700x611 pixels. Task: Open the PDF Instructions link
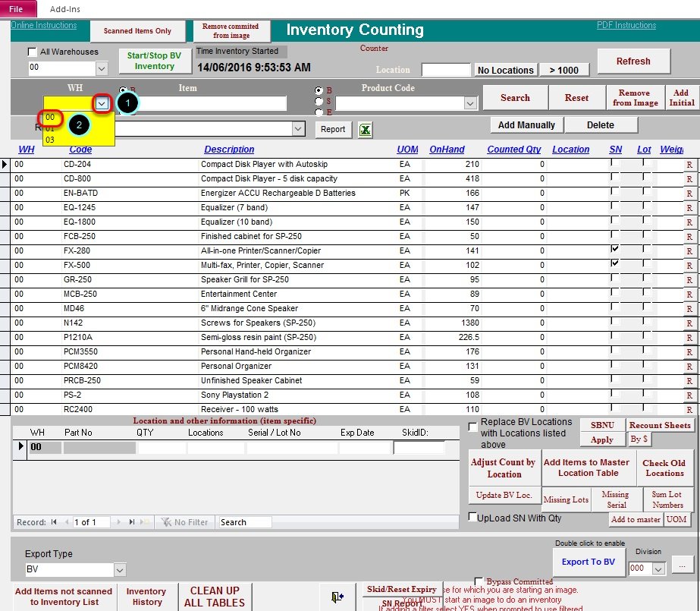click(626, 25)
